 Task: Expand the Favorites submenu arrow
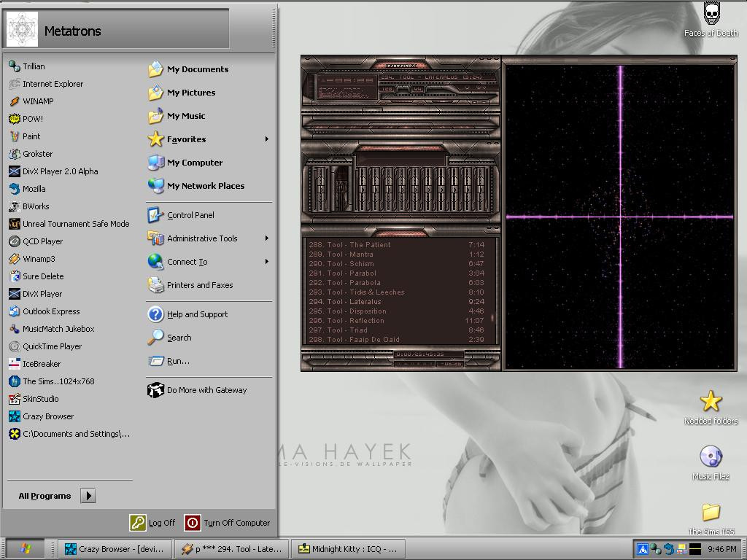pos(267,139)
